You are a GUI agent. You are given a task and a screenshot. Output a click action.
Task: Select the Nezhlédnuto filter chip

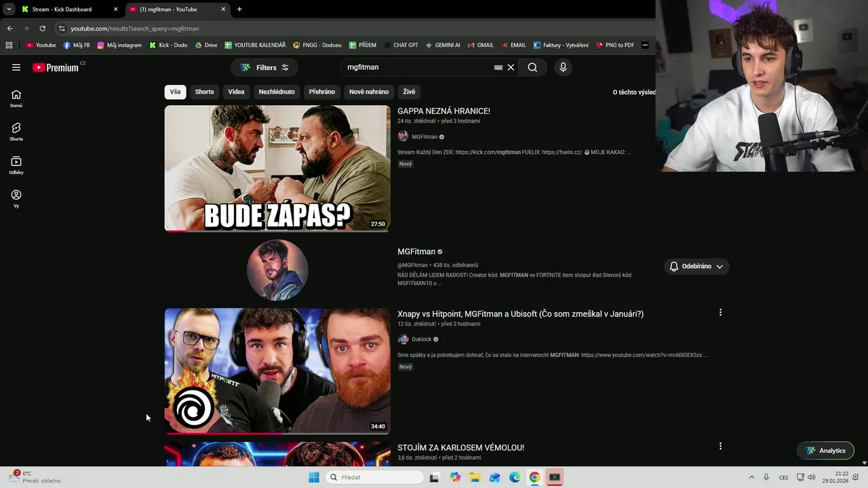(x=277, y=91)
